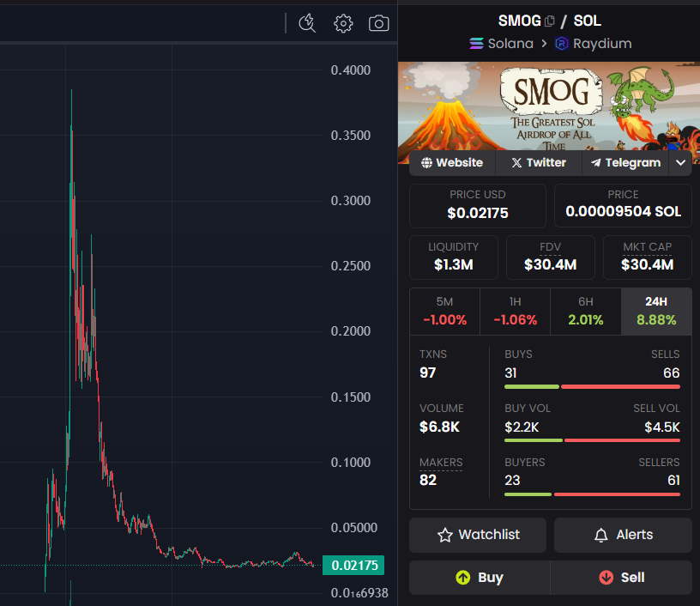Add SMOG to Watchlist
Image resolution: width=700 pixels, height=606 pixels.
click(x=478, y=535)
